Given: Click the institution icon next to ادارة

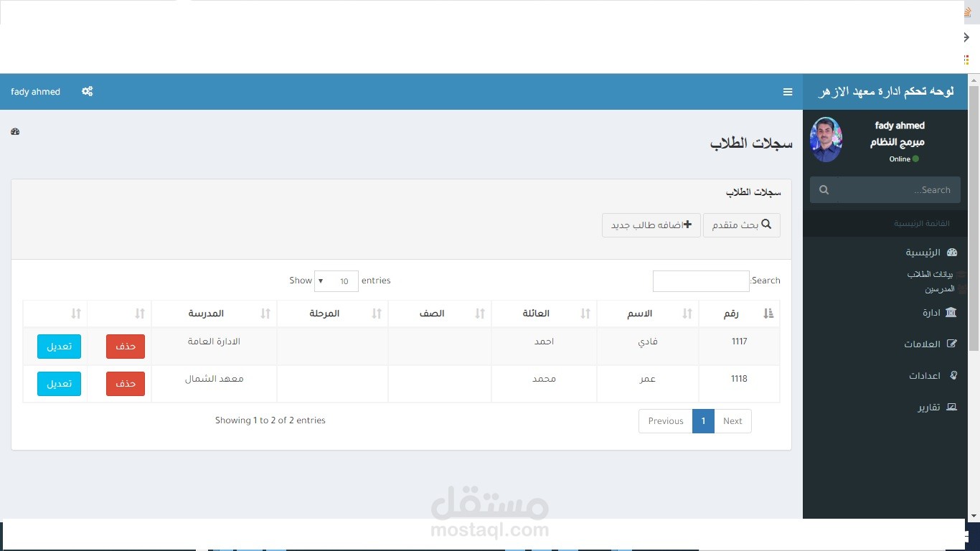Looking at the screenshot, I should point(951,312).
